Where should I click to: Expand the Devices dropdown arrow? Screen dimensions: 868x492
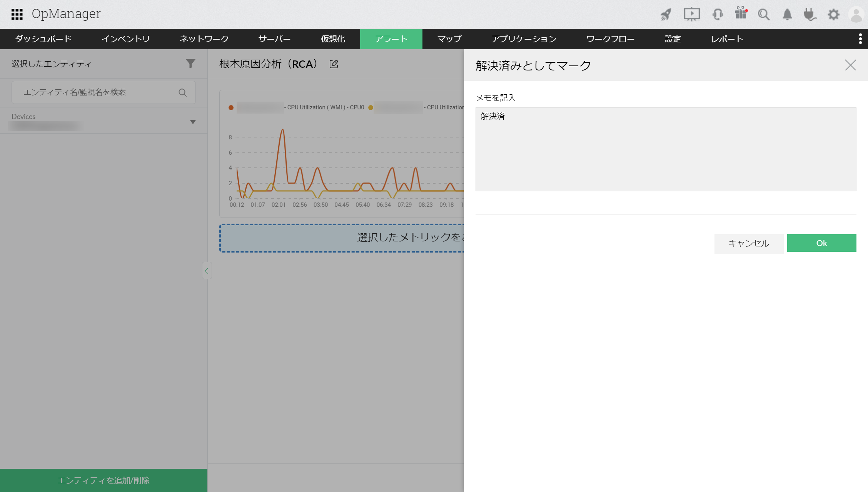193,122
